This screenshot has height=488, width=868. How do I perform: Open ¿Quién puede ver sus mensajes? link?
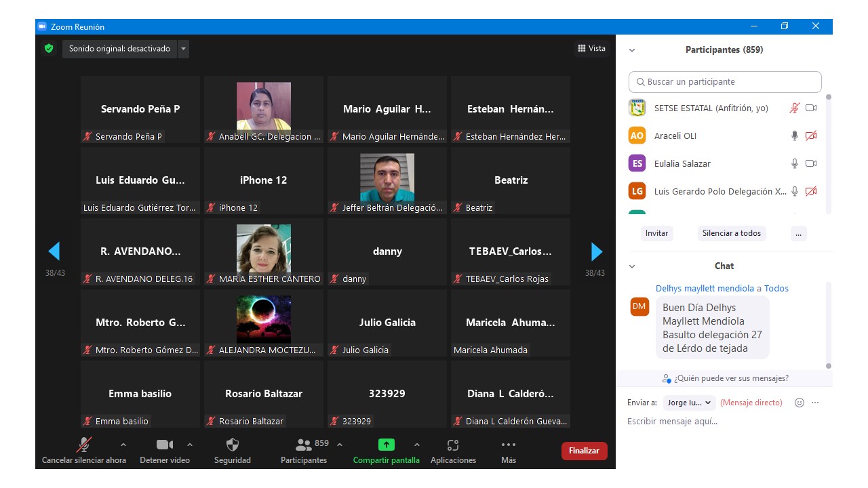tap(726, 378)
